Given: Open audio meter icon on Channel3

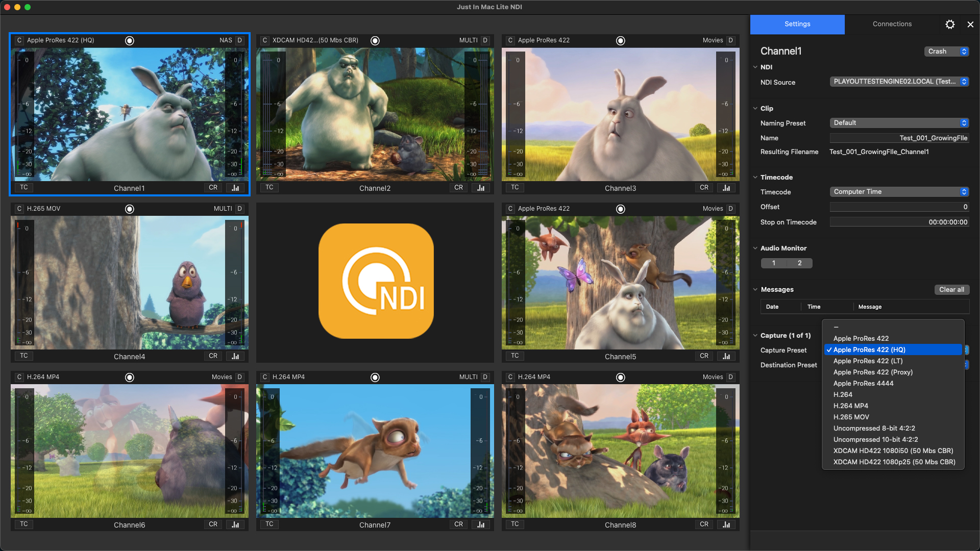Looking at the screenshot, I should [726, 188].
